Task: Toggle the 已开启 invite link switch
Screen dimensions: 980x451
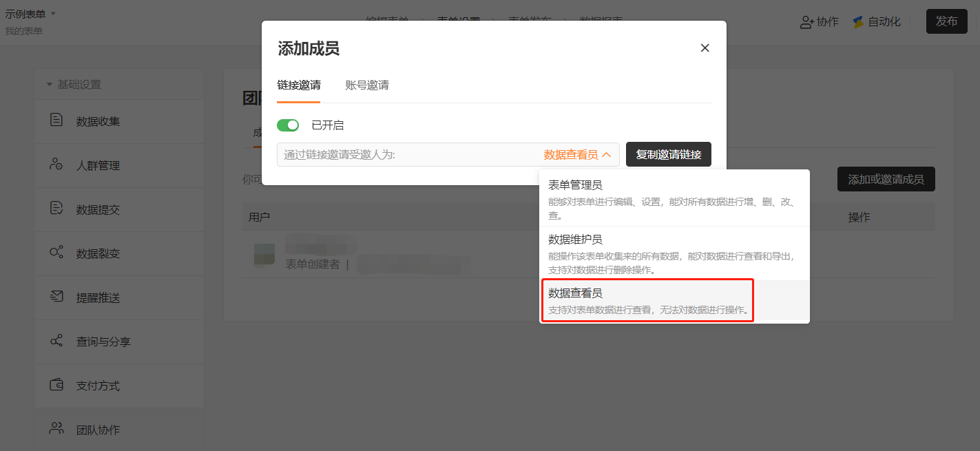Action: pyautogui.click(x=288, y=125)
